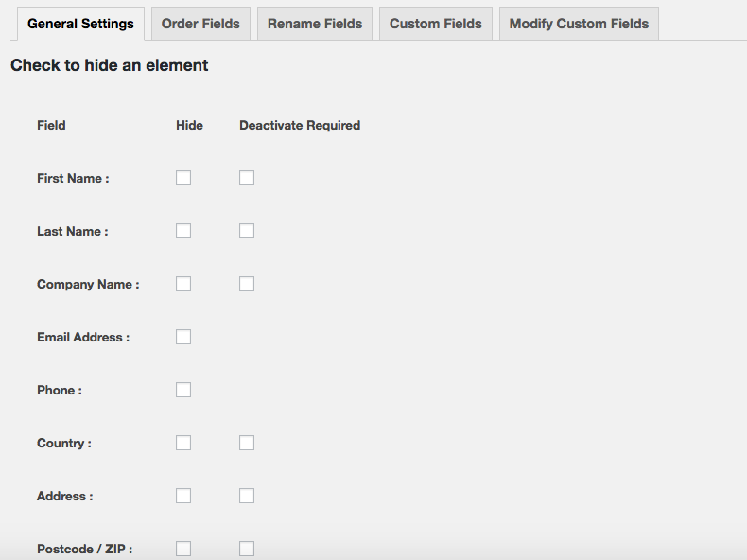747x560 pixels.
Task: Check Hide for Email Address
Action: click(x=183, y=337)
